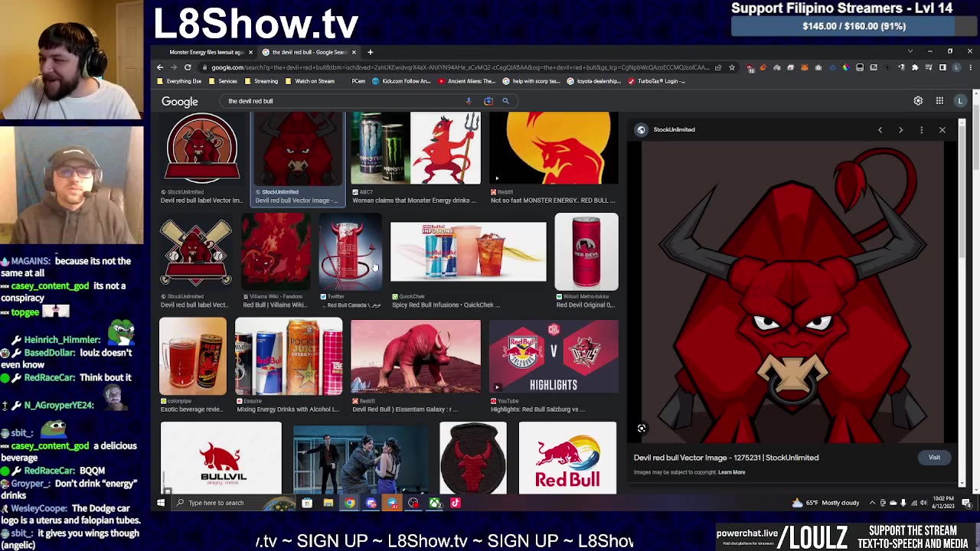Screen dimensions: 980x551
Task: Toggle Chrome side panel
Action: [942, 67]
